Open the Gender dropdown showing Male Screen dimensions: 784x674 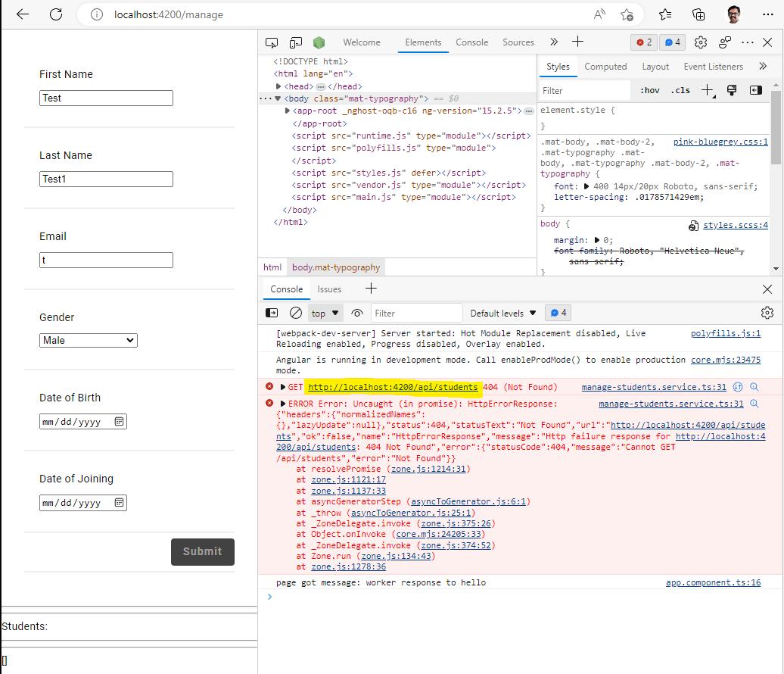pos(89,340)
